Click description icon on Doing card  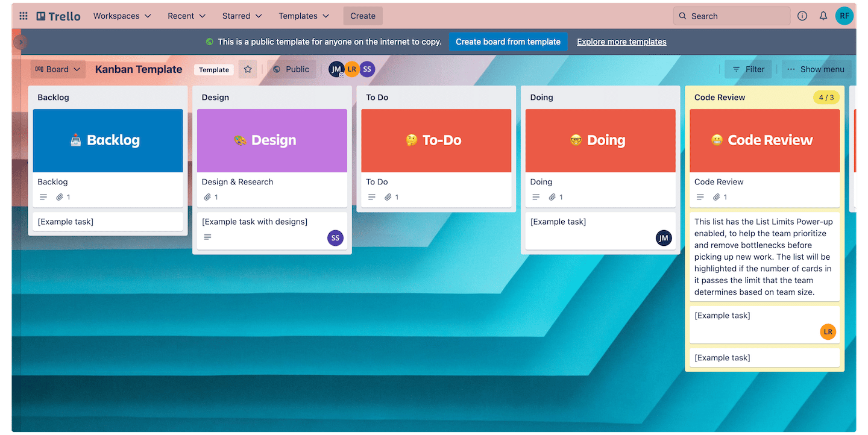[536, 197]
